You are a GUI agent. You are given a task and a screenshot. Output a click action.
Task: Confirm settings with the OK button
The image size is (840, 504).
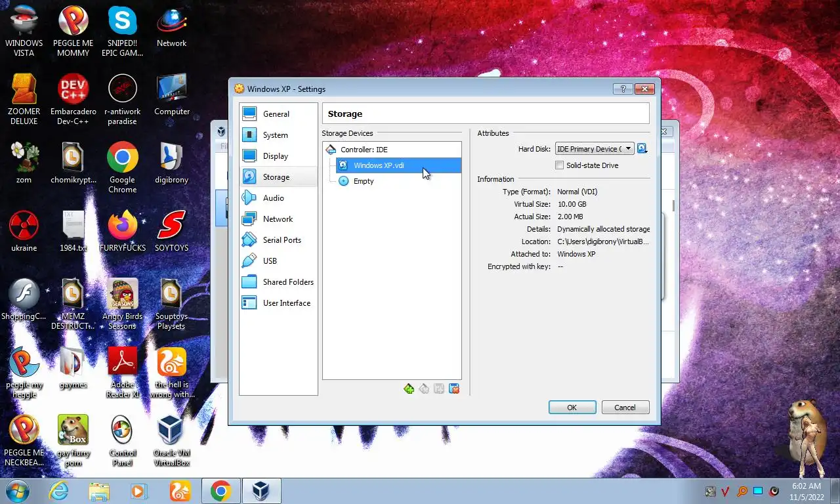pyautogui.click(x=572, y=408)
